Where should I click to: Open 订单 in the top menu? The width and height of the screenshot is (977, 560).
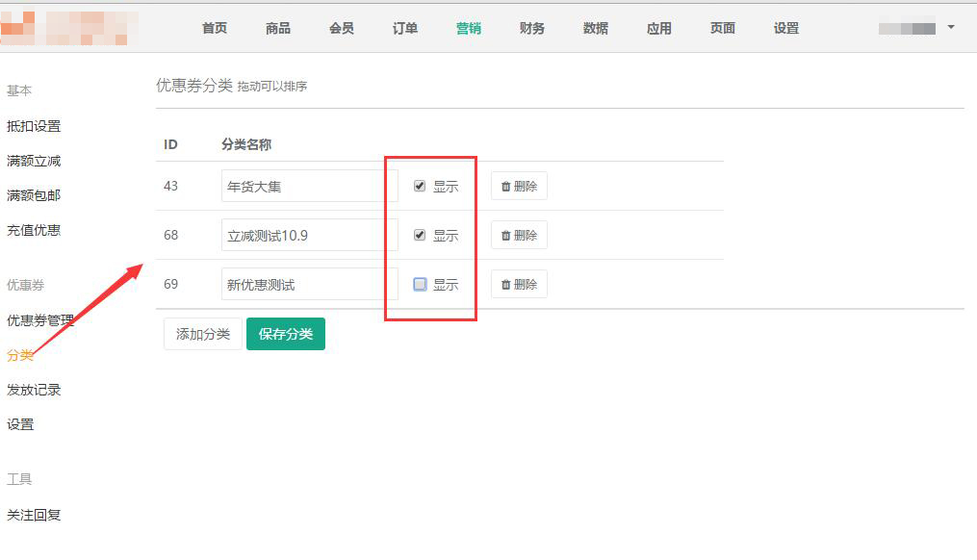tap(405, 29)
